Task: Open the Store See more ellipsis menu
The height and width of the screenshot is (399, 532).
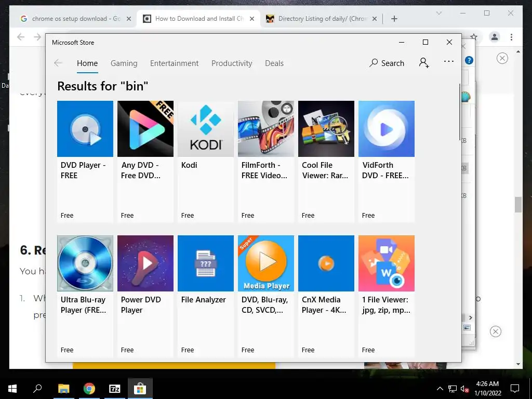Action: pos(448,61)
